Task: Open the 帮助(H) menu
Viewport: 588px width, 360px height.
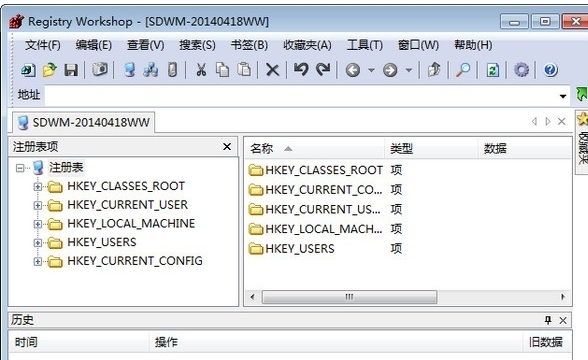Action: [x=473, y=45]
